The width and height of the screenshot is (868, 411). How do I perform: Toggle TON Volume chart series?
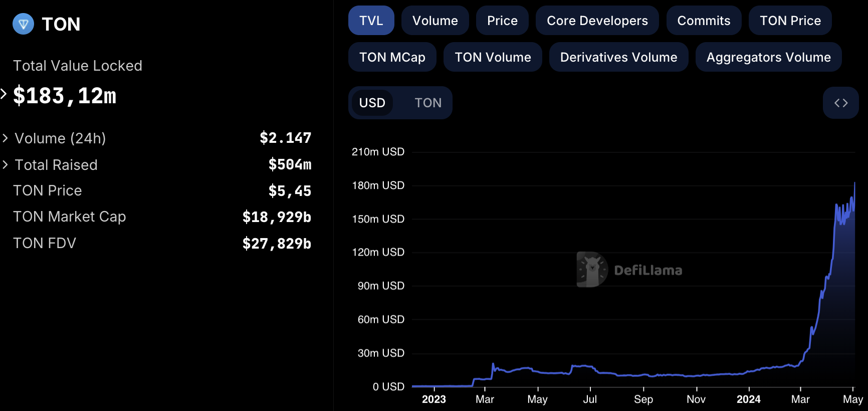(x=493, y=57)
